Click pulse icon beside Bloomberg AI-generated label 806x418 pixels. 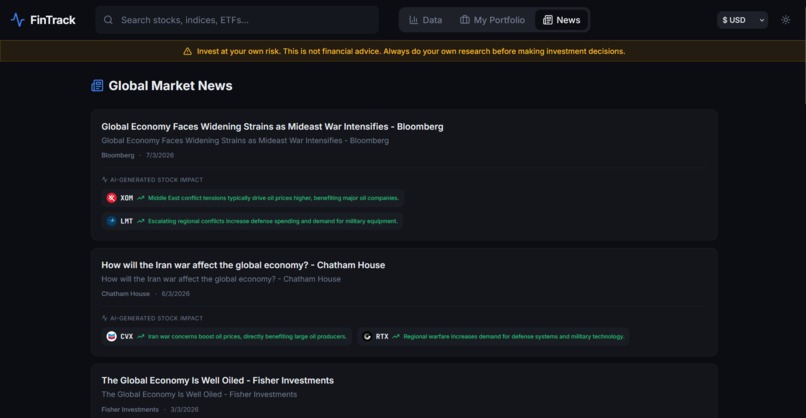[104, 180]
